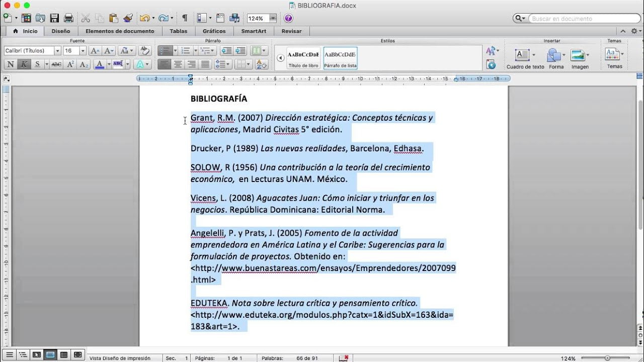Select the SmartArt tab
This screenshot has height=362, width=644.
[254, 31]
